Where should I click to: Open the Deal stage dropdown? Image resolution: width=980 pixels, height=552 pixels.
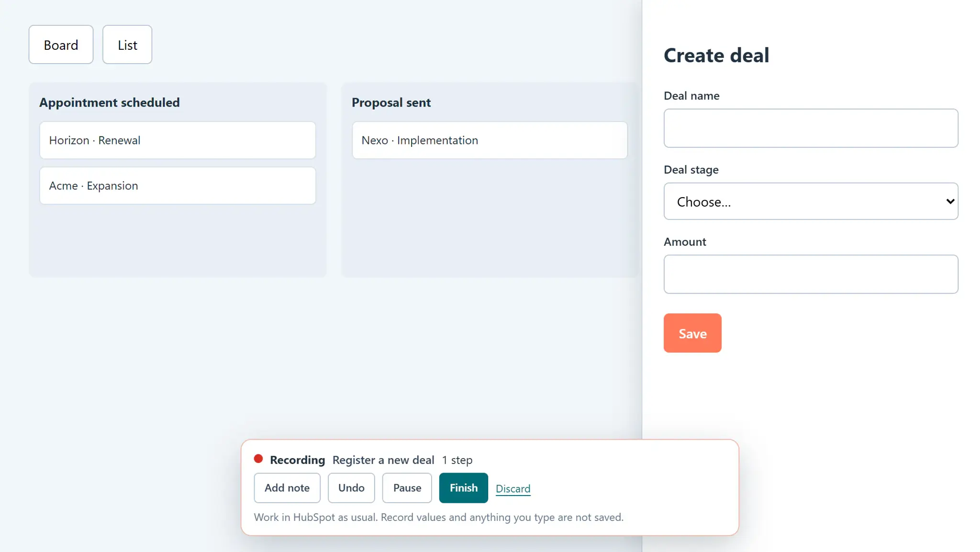pos(811,201)
